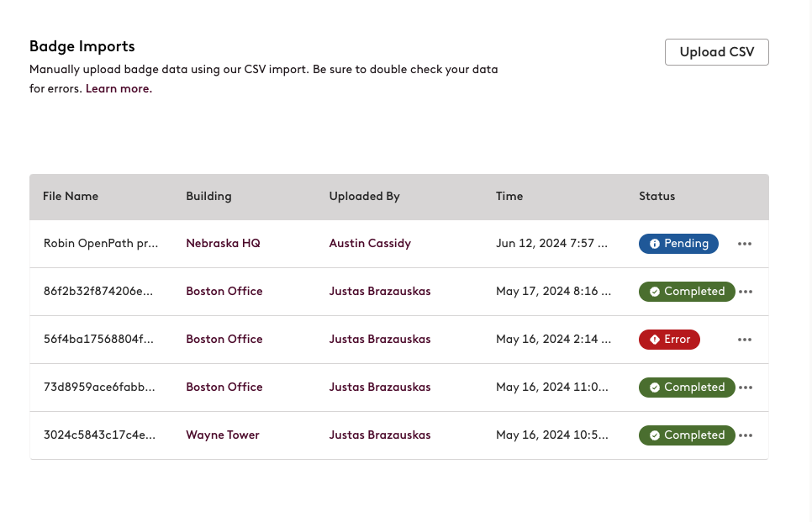Open the Wayne Tower building page
Image resolution: width=812 pixels, height=522 pixels.
coord(222,435)
